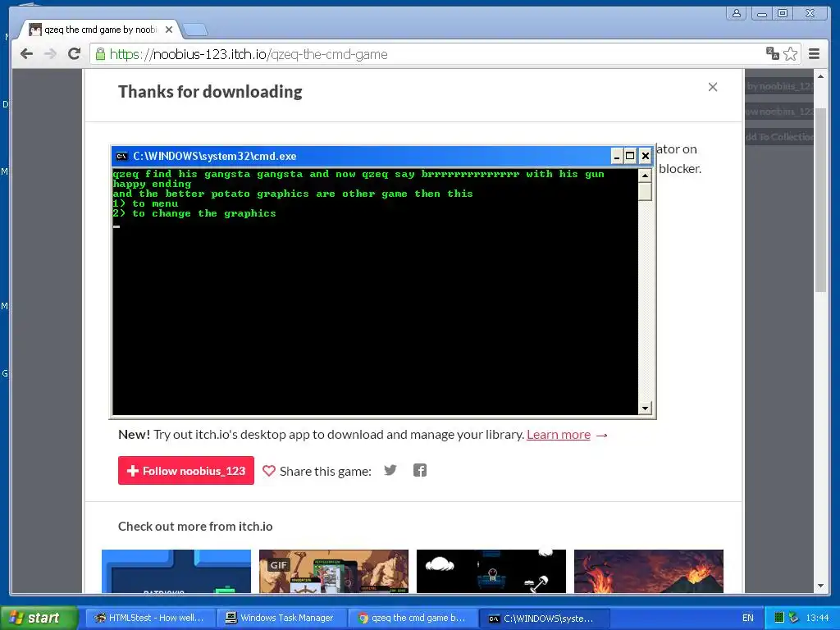Share the game on Facebook
The width and height of the screenshot is (840, 630).
(420, 470)
